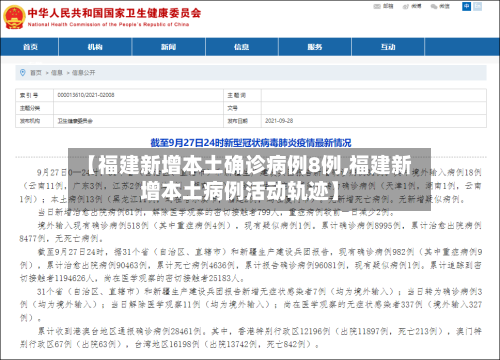Select the 发布机构 label cell
Viewport: 500px width, 360px height.
click(34, 121)
